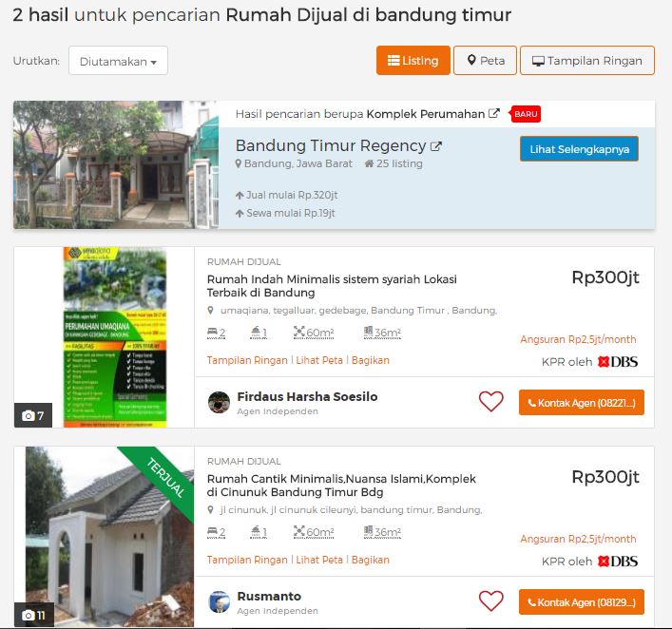This screenshot has height=629, width=672.
Task: Open Lihat Peta link in Rumah Indah listing
Action: [319, 360]
